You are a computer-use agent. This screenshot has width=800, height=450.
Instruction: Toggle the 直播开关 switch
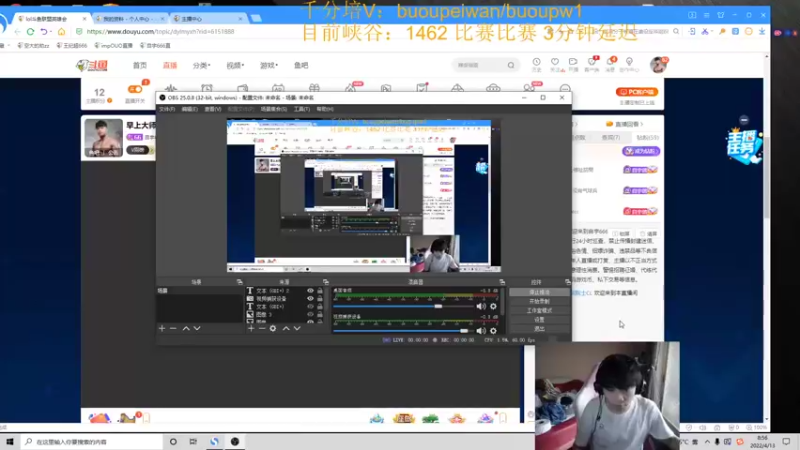[x=135, y=89]
